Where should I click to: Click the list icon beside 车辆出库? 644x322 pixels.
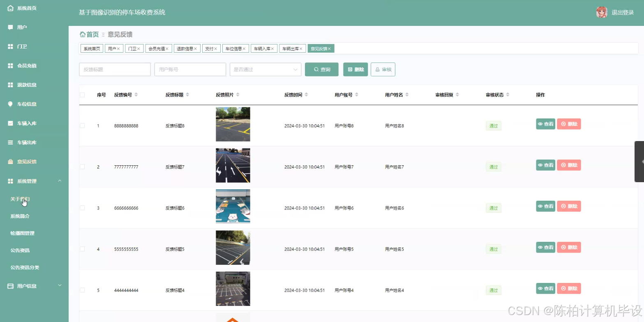tap(11, 143)
